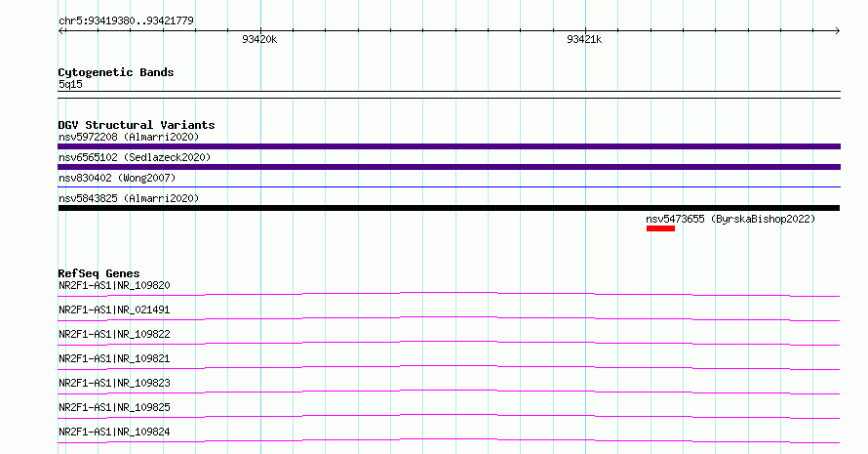Open variant nsv5972208 (Almarri2020) label

pyautogui.click(x=129, y=137)
